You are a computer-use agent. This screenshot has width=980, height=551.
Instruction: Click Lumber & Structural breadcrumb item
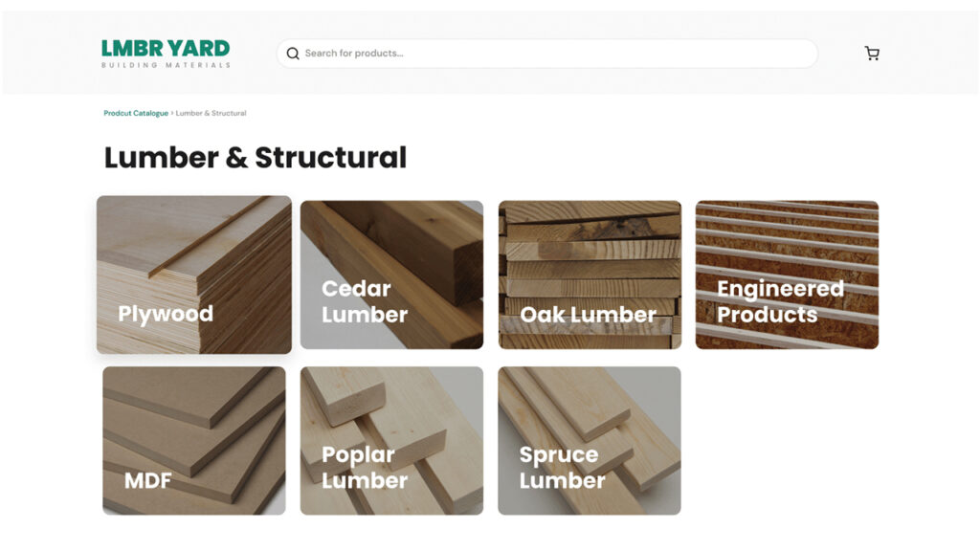coord(211,113)
